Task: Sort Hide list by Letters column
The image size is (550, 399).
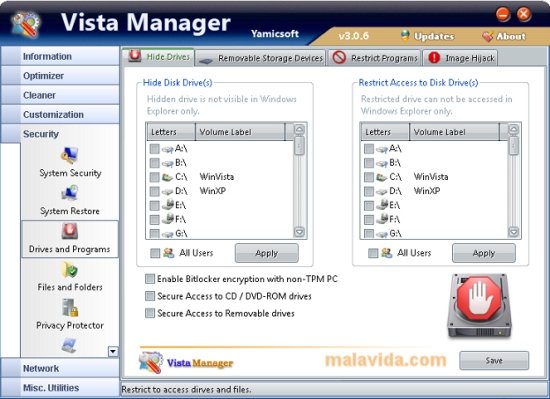Action: coord(171,132)
